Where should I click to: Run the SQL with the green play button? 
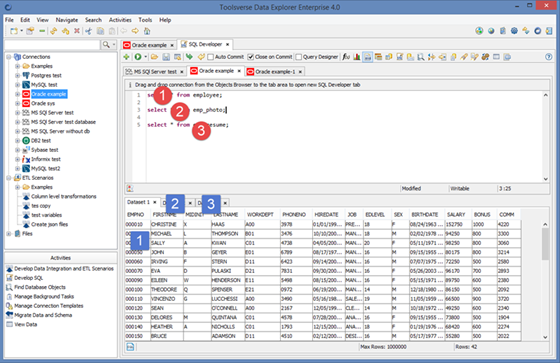[x=138, y=57]
